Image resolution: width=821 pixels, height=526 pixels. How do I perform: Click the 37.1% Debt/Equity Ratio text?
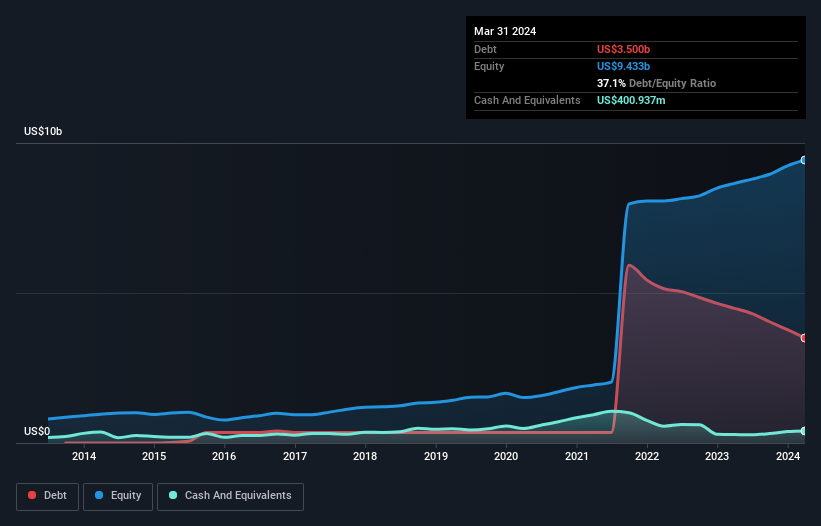656,83
